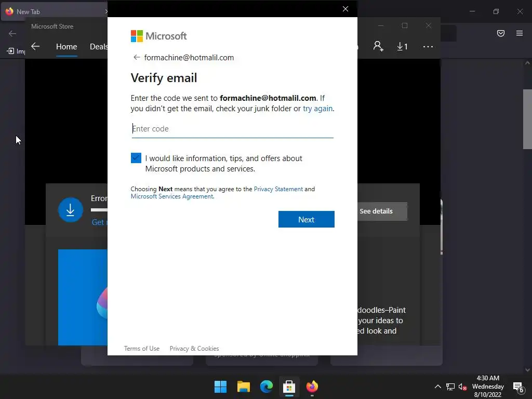Uncheck the information, tips and offers checkbox

136,158
